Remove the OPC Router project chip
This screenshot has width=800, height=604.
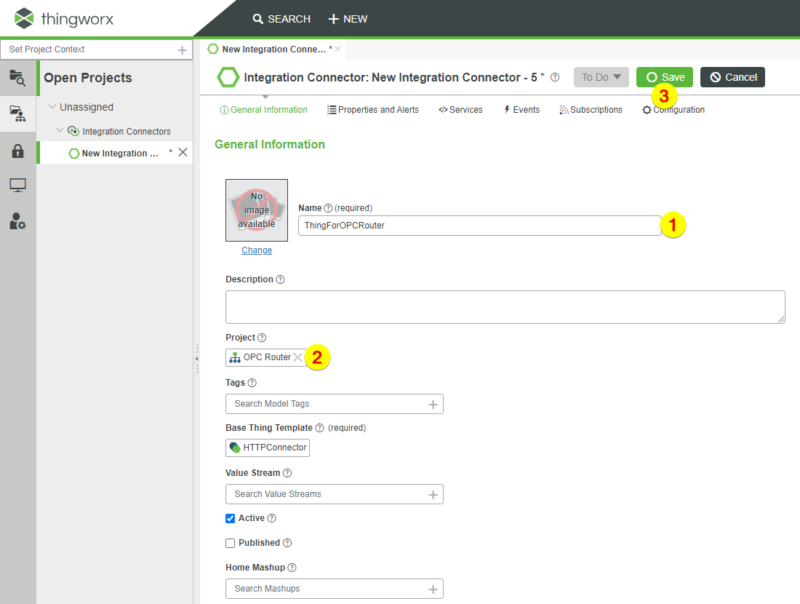click(x=299, y=356)
